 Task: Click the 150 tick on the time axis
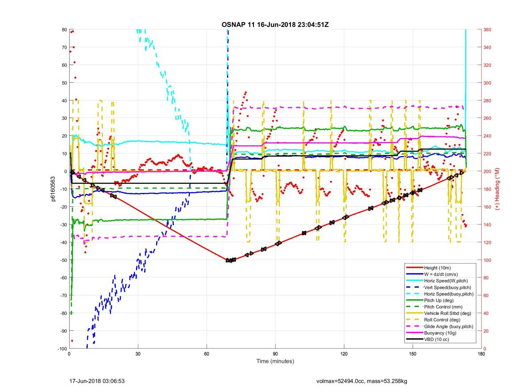click(x=412, y=354)
